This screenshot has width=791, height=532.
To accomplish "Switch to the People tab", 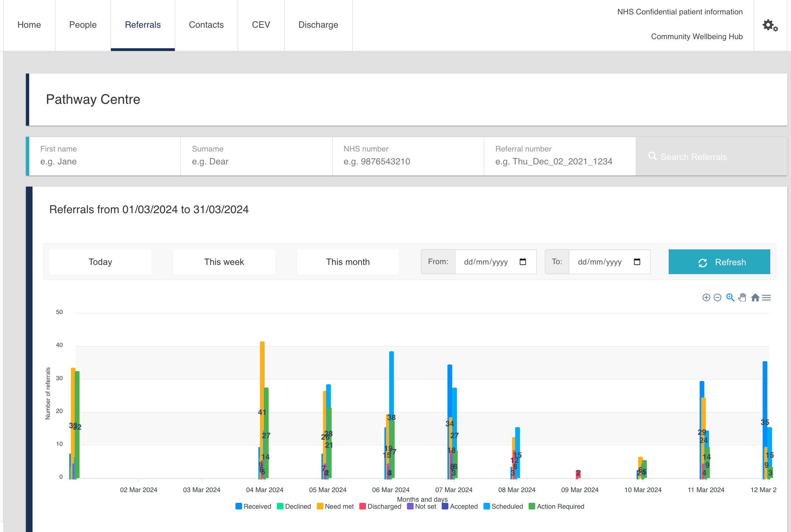I will [83, 25].
